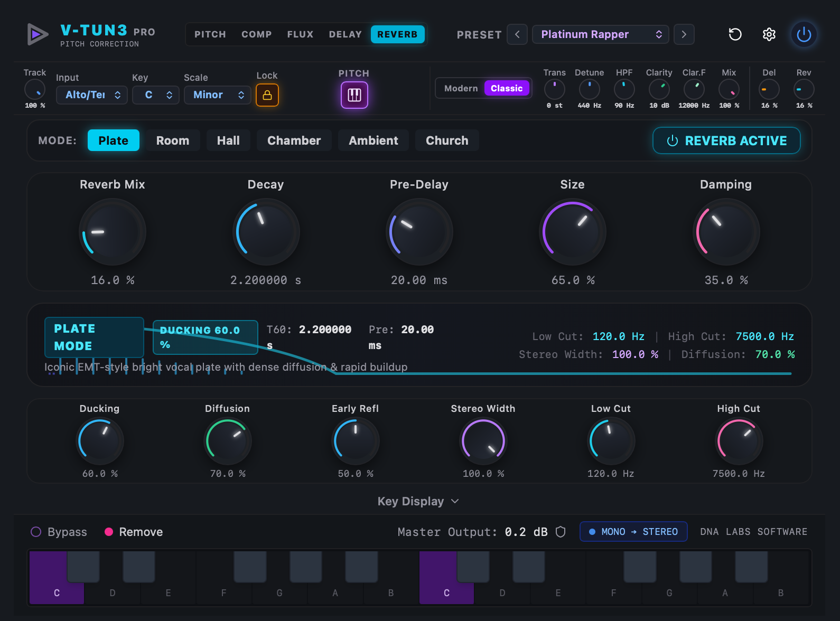Screen dimensions: 840x621
Task: Open the PITCH piano keyboard icon
Action: tap(354, 95)
